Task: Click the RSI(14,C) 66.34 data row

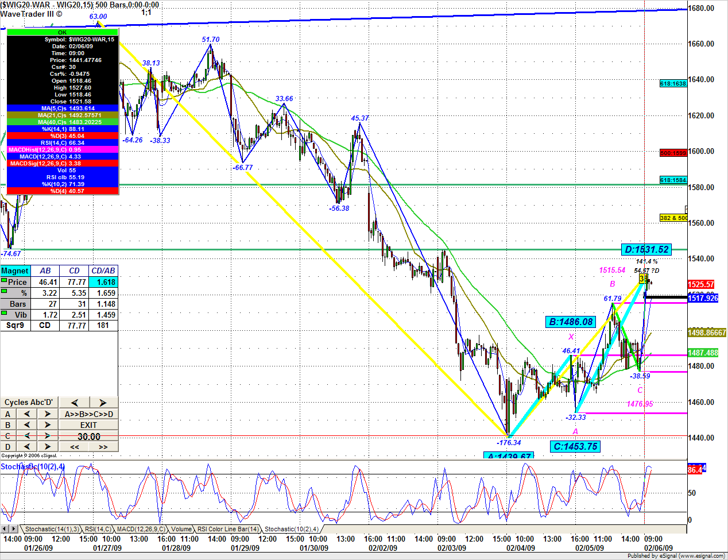Action: pos(63,143)
